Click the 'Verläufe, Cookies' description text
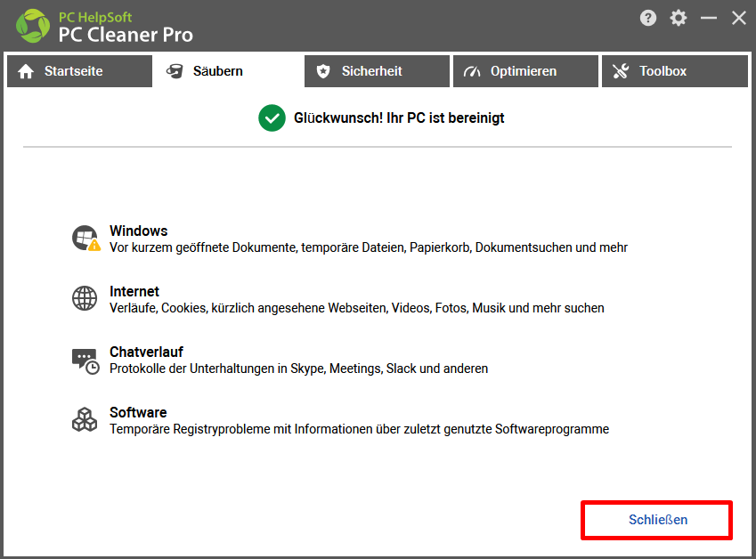756x559 pixels. (x=357, y=308)
